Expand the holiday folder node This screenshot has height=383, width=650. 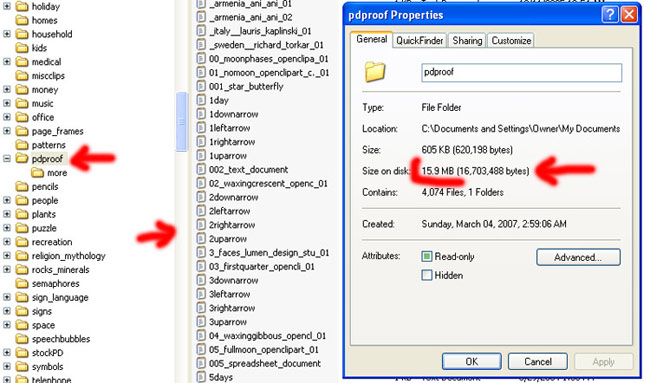point(7,6)
